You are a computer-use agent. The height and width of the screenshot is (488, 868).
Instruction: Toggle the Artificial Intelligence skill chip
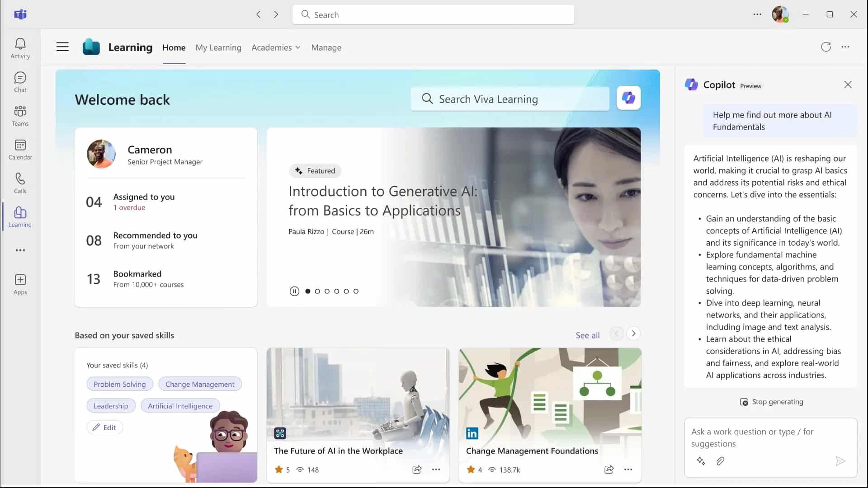(180, 406)
